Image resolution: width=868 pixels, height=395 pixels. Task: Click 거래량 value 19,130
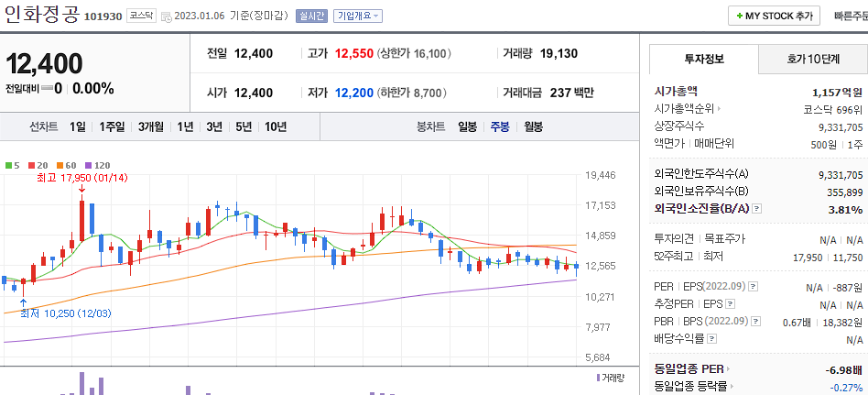[559, 54]
